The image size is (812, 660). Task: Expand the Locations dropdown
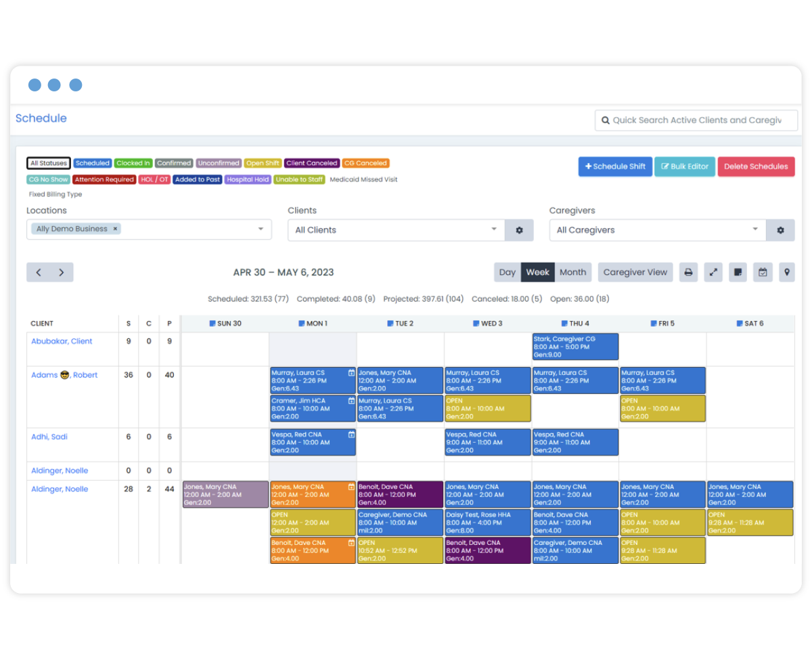tap(260, 229)
